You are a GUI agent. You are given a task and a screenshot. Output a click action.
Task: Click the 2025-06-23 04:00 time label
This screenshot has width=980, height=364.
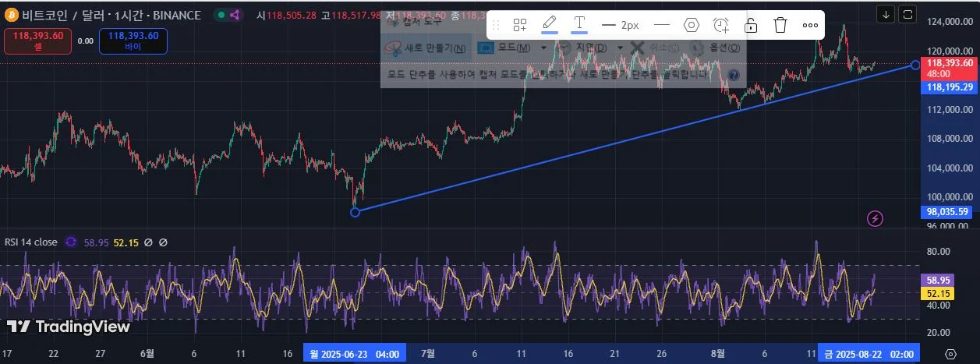tap(355, 354)
